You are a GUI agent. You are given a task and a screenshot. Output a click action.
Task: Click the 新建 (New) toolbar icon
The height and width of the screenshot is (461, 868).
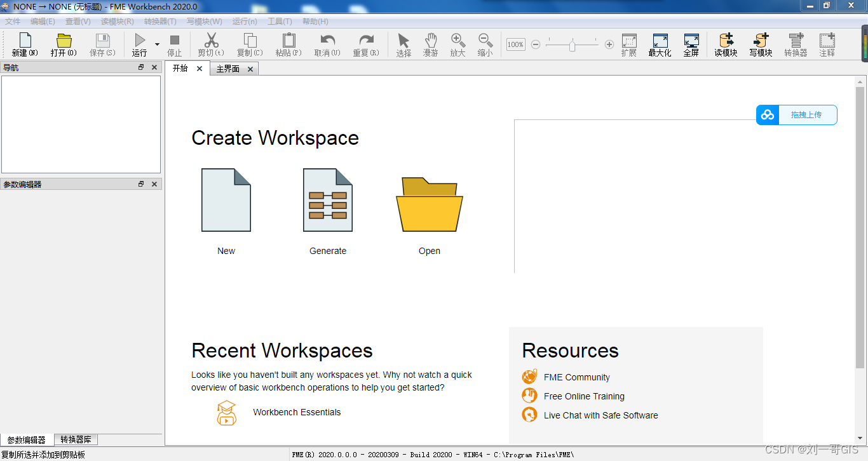25,41
